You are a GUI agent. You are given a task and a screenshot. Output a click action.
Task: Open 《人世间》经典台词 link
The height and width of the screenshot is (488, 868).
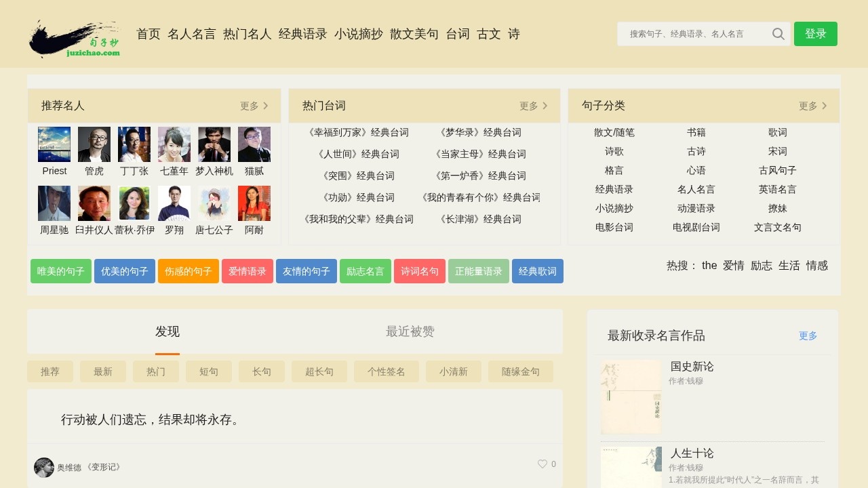coord(358,154)
